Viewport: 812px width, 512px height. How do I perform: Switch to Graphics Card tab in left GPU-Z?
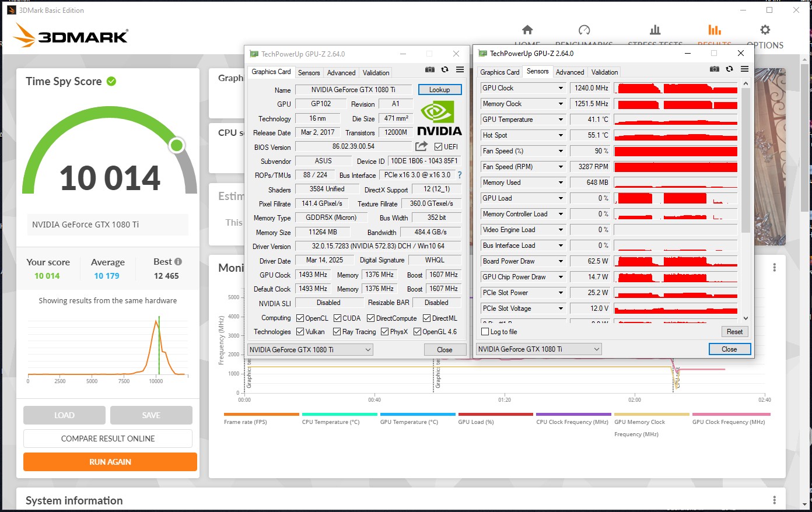pos(271,72)
